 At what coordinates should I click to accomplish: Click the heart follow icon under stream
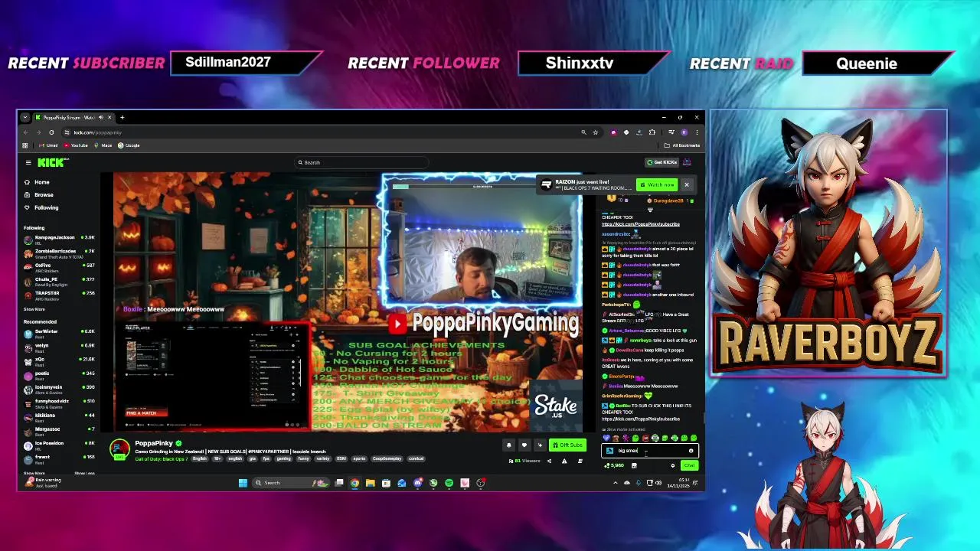pyautogui.click(x=524, y=445)
